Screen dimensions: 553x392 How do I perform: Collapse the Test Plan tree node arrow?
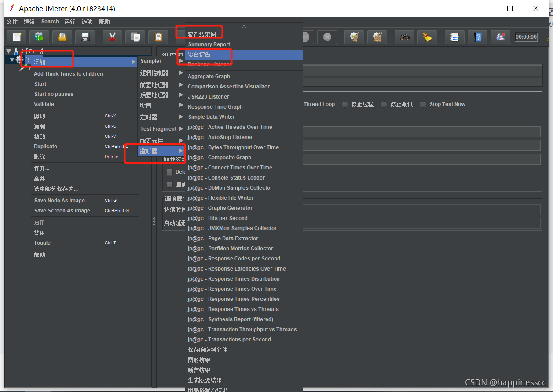pyautogui.click(x=9, y=51)
